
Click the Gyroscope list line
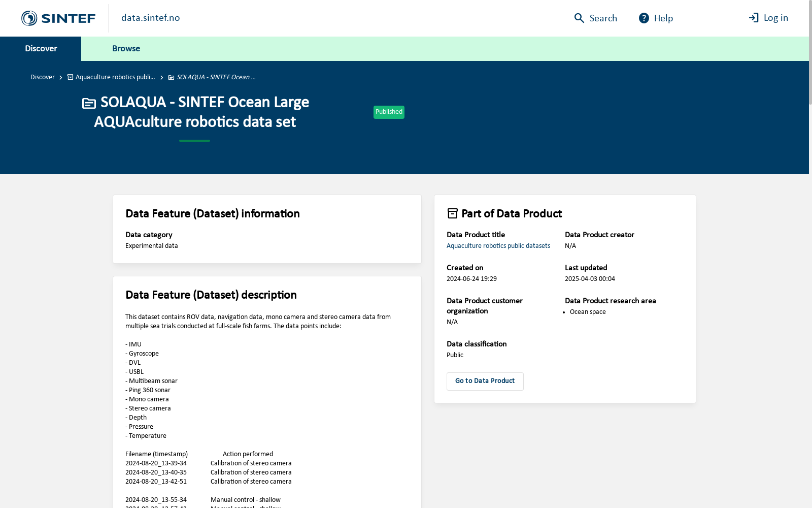[142, 354]
